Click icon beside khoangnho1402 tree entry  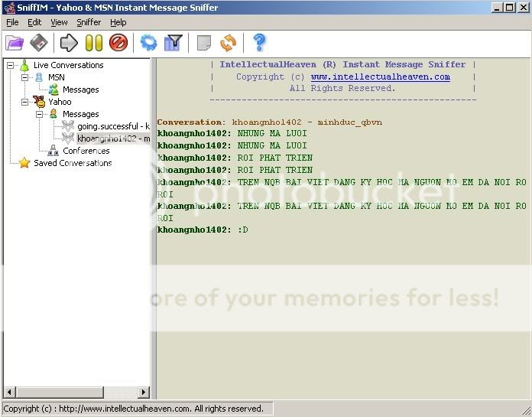(x=68, y=138)
